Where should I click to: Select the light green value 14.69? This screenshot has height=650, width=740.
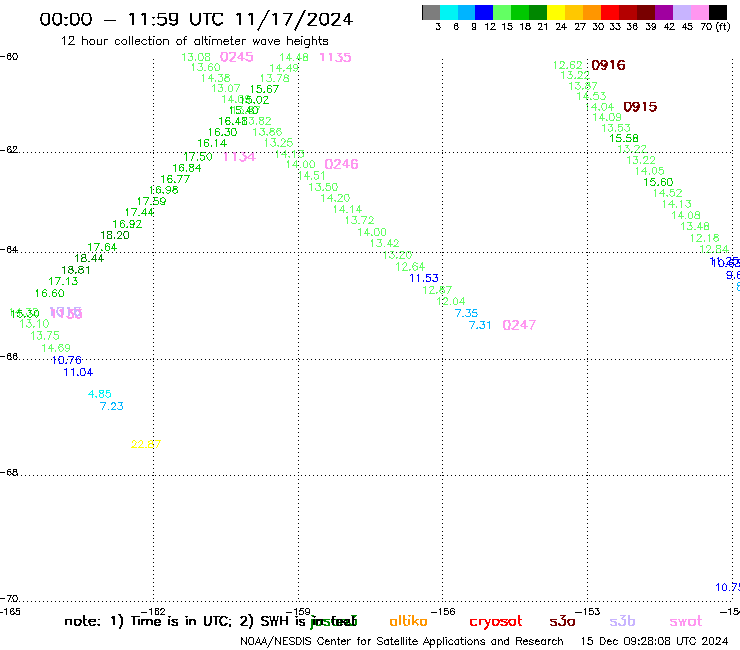pyautogui.click(x=56, y=348)
